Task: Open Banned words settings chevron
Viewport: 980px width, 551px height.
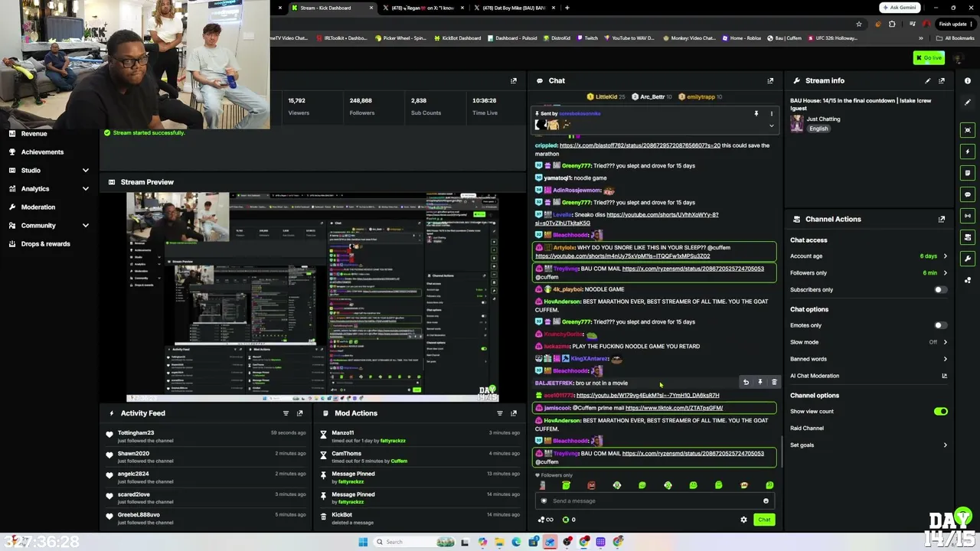Action: click(x=945, y=359)
